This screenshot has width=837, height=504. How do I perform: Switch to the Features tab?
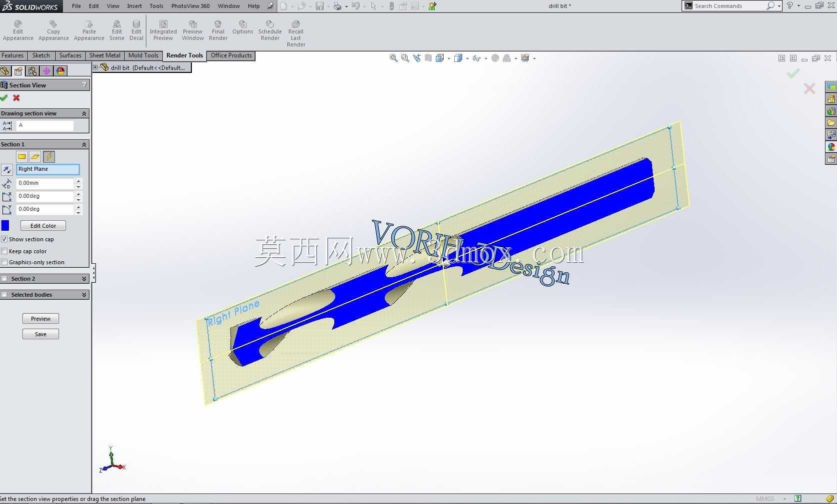12,55
